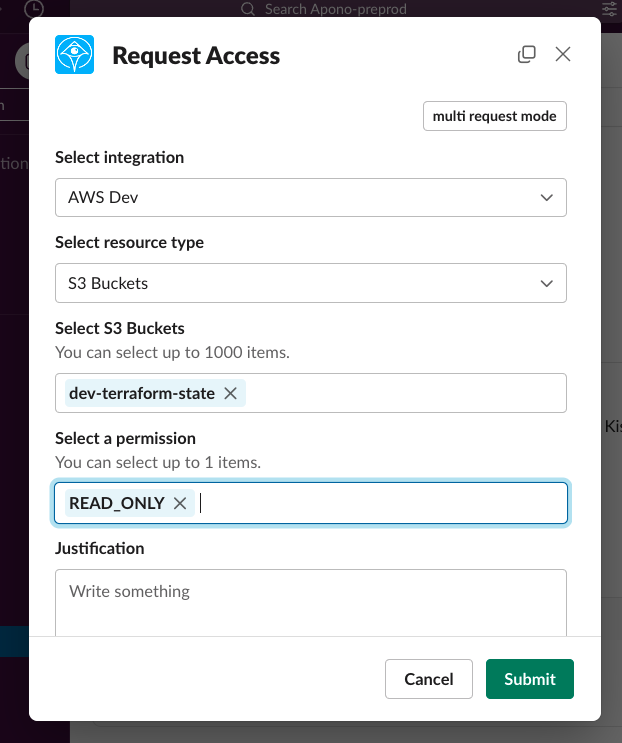This screenshot has width=622, height=743.
Task: Select the dev-terraform-state chip label
Action: click(x=142, y=393)
